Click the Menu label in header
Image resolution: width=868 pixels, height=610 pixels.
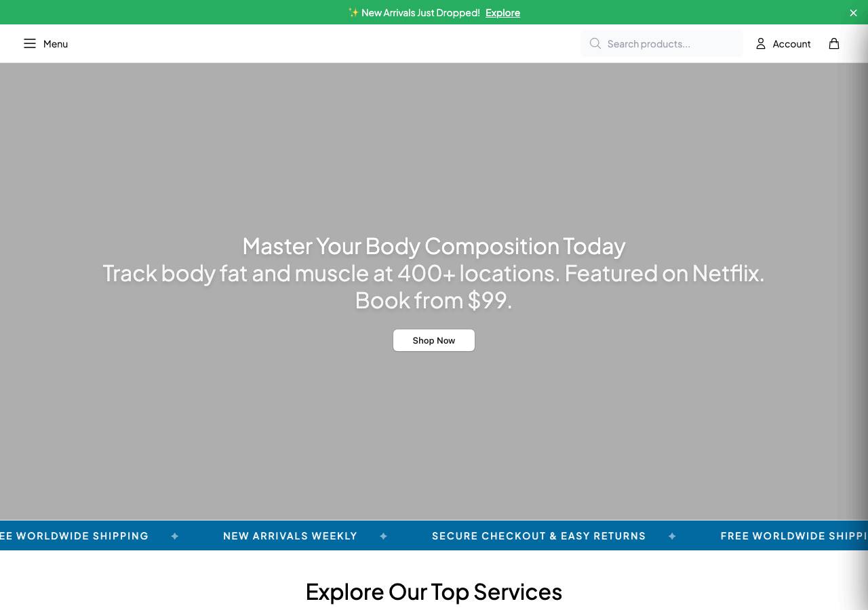pos(56,44)
